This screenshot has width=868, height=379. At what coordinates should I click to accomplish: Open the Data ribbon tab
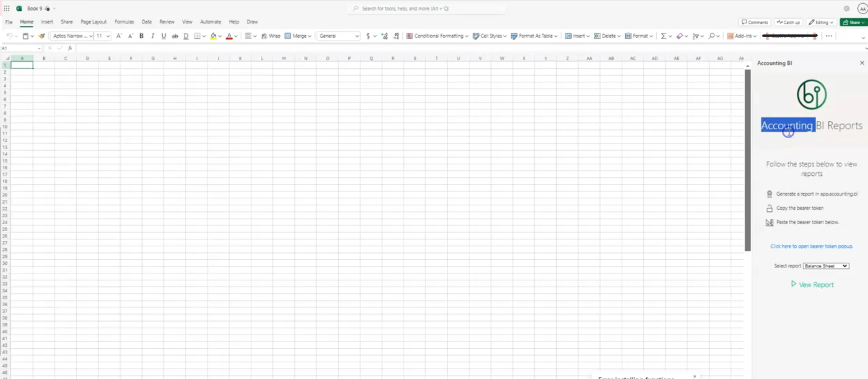(147, 22)
